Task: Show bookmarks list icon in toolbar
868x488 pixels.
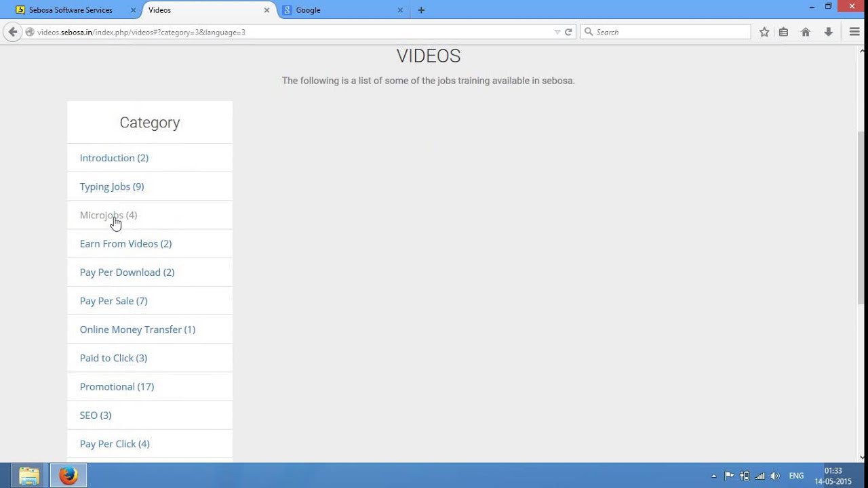Action: pyautogui.click(x=783, y=32)
